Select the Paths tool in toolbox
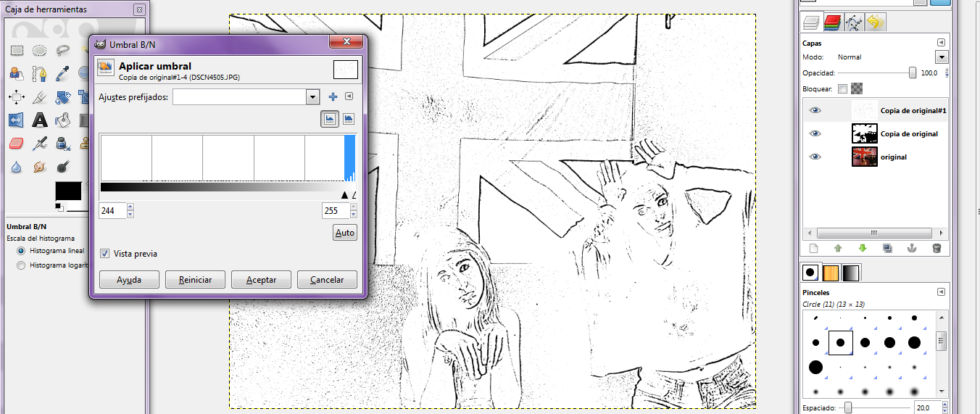Image resolution: width=980 pixels, height=414 pixels. tap(40, 73)
